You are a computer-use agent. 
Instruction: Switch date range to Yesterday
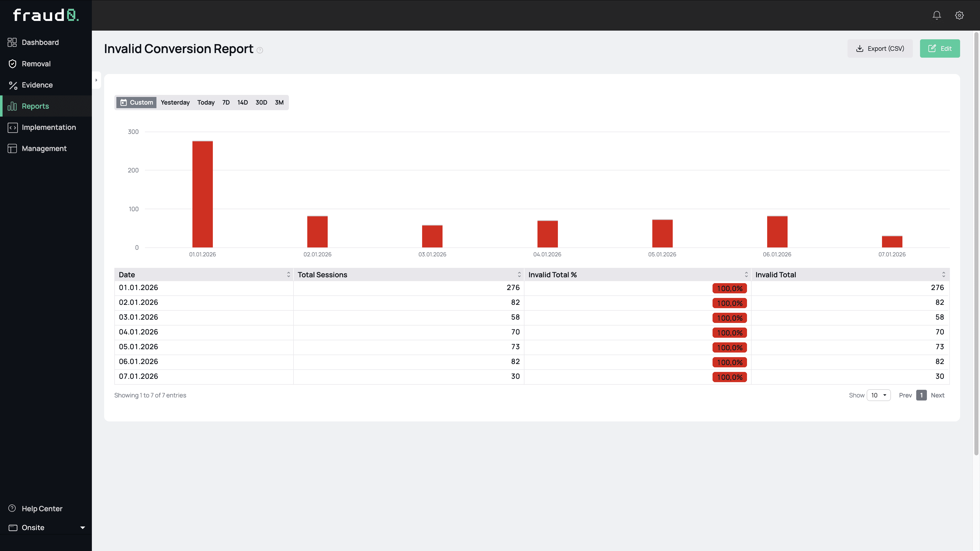coord(175,102)
